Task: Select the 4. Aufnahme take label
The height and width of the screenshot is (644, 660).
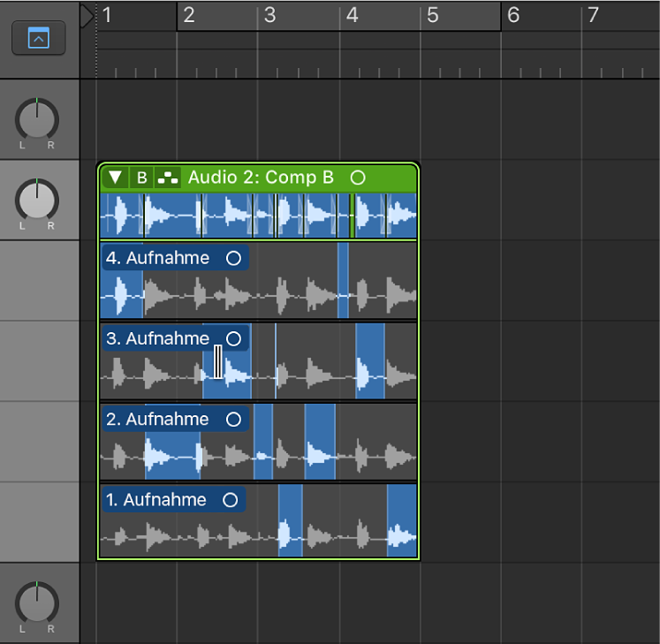Action: pyautogui.click(x=158, y=258)
